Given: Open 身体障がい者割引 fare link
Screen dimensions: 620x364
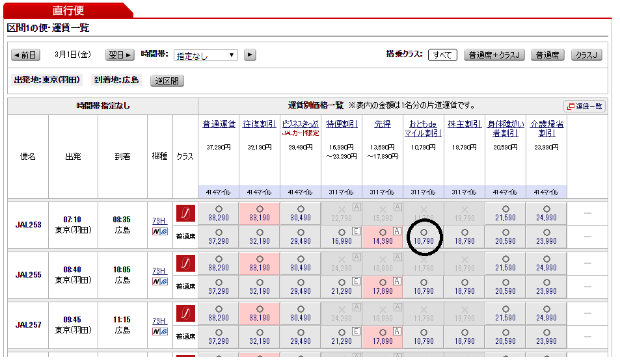Looking at the screenshot, I should (505, 129).
